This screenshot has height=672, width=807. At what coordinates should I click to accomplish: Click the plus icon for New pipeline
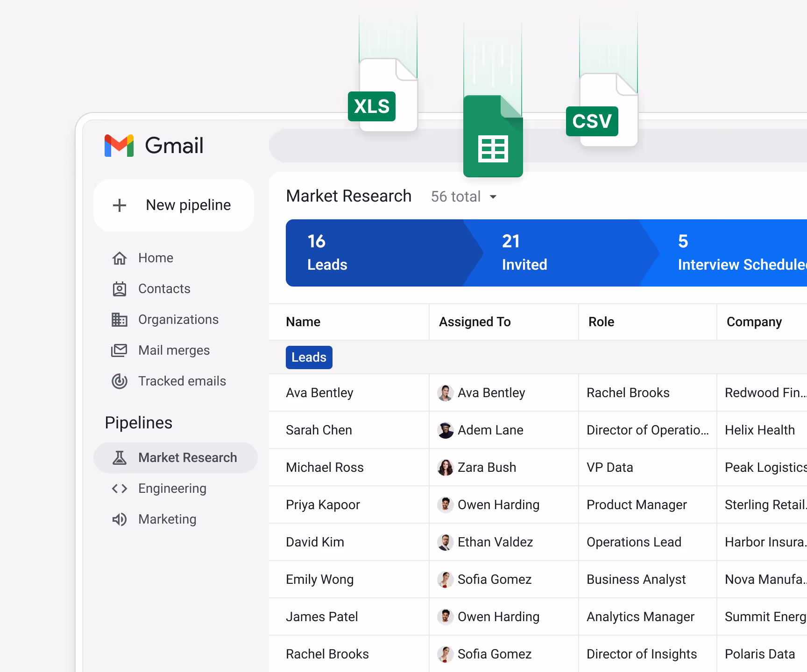[120, 205]
